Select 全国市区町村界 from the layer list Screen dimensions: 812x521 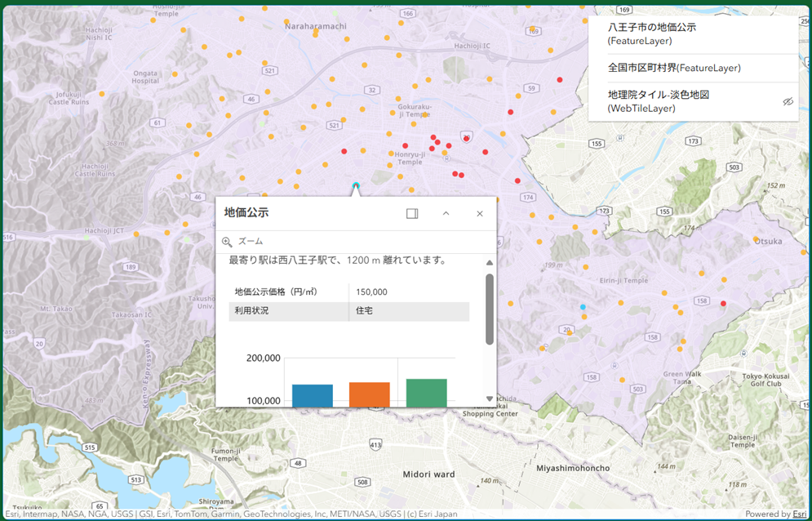(x=675, y=68)
